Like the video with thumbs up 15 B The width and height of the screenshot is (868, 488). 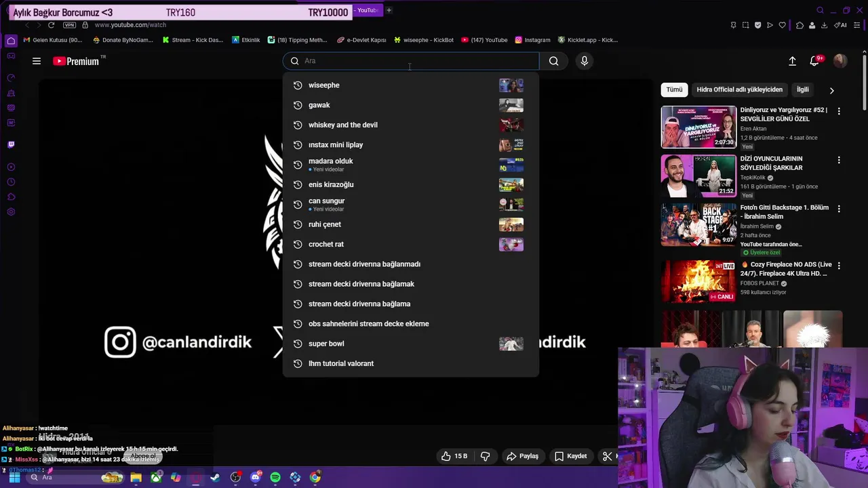click(x=454, y=456)
